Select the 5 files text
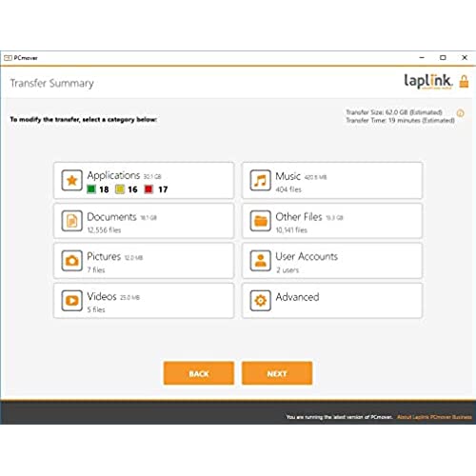476x476 pixels. click(x=96, y=309)
